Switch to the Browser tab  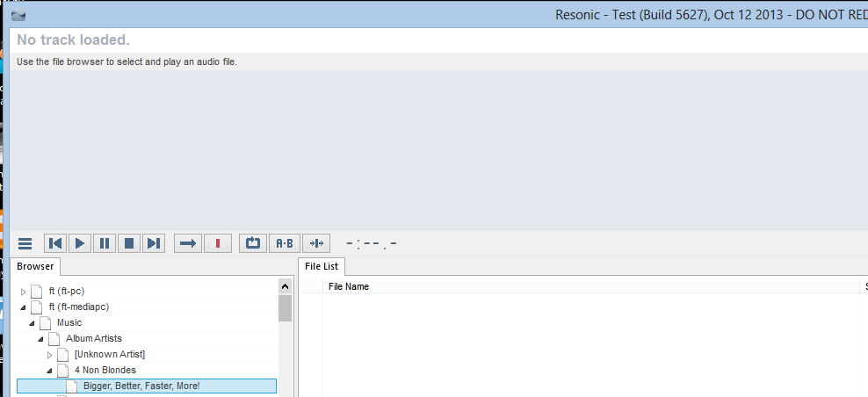pyautogui.click(x=35, y=266)
